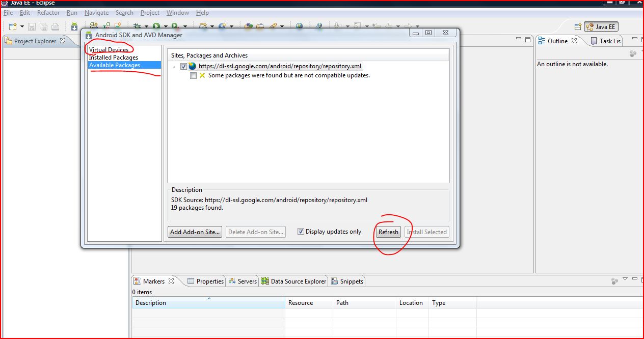The image size is (644, 339).
Task: Switch to the Markers tab
Action: (x=153, y=281)
